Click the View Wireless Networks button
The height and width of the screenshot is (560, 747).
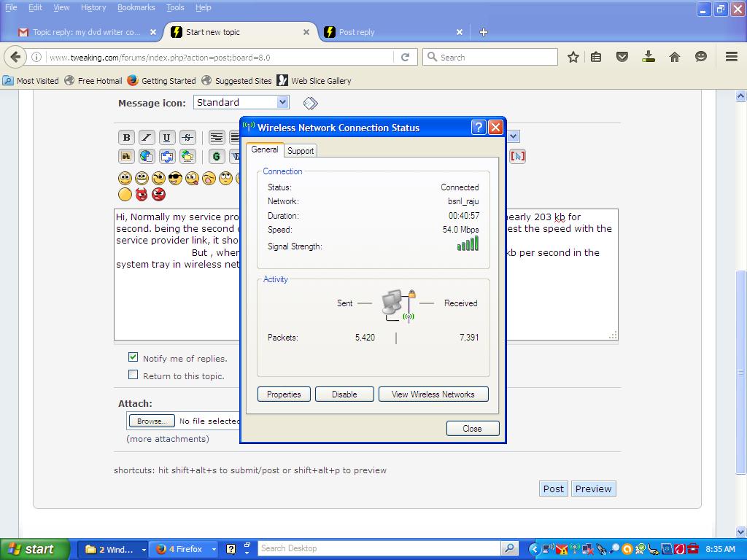pos(433,394)
